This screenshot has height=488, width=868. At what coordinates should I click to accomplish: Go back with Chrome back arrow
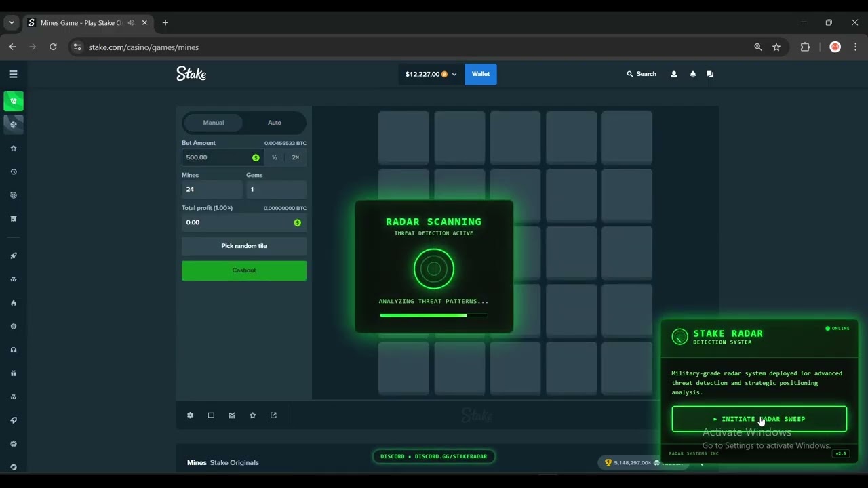click(12, 47)
